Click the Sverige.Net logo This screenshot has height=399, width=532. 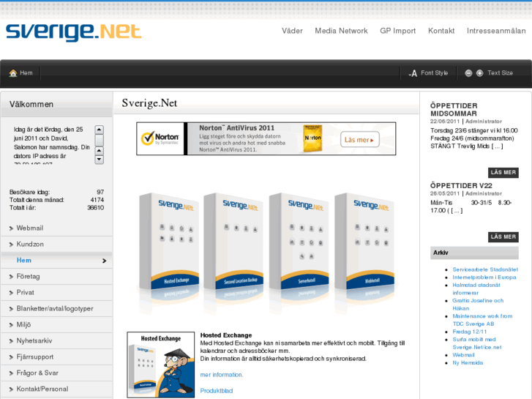[73, 32]
